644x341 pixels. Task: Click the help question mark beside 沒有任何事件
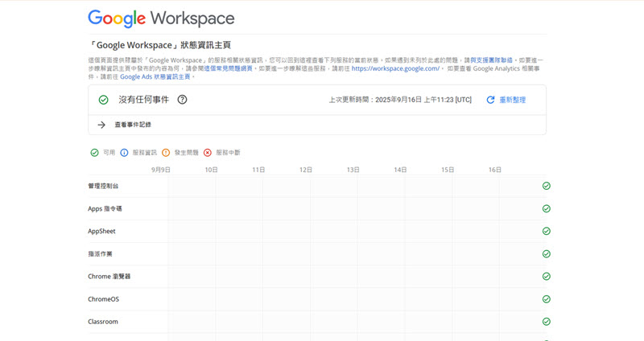[x=182, y=100]
